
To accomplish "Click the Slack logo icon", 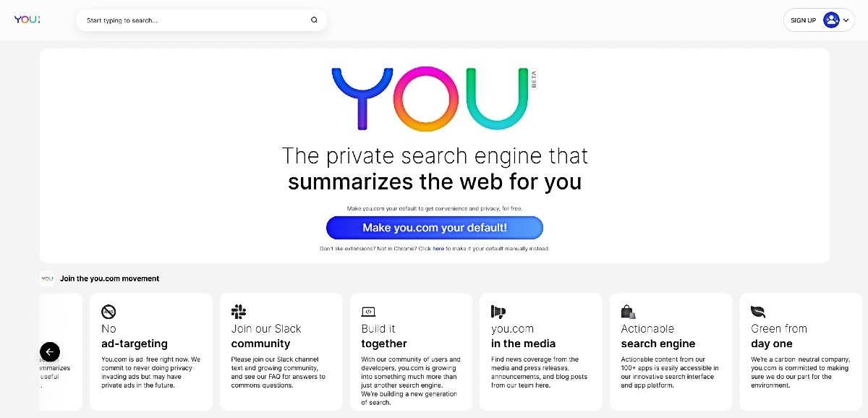I will point(239,312).
